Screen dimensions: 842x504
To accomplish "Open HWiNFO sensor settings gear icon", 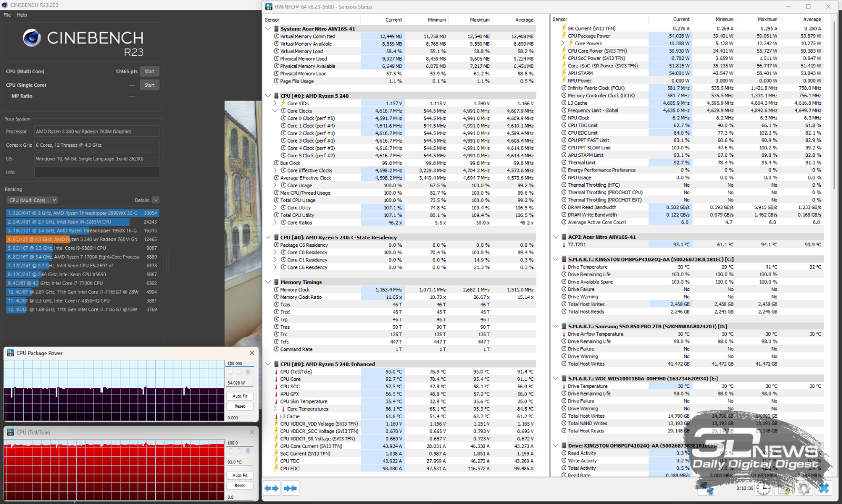I will pyautogui.click(x=804, y=488).
